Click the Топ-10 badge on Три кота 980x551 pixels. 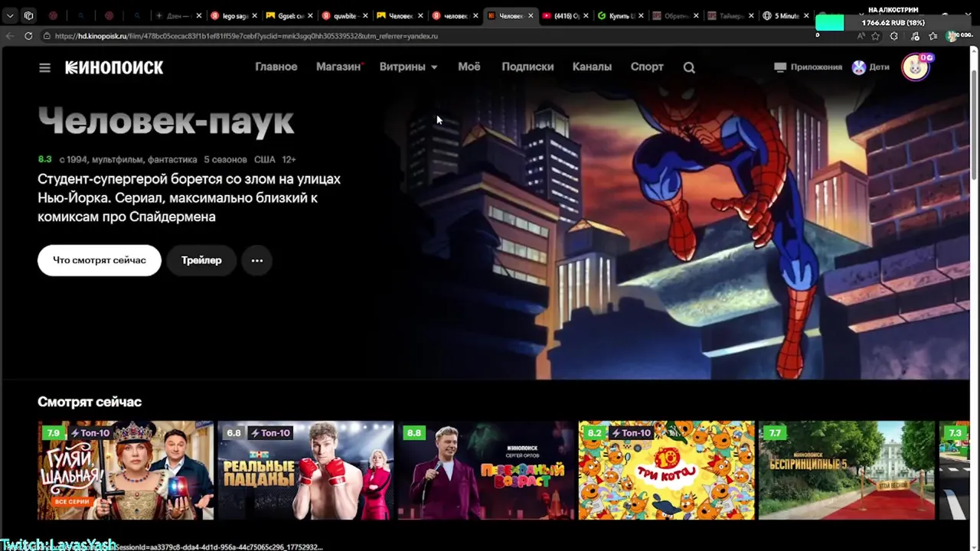pos(631,432)
